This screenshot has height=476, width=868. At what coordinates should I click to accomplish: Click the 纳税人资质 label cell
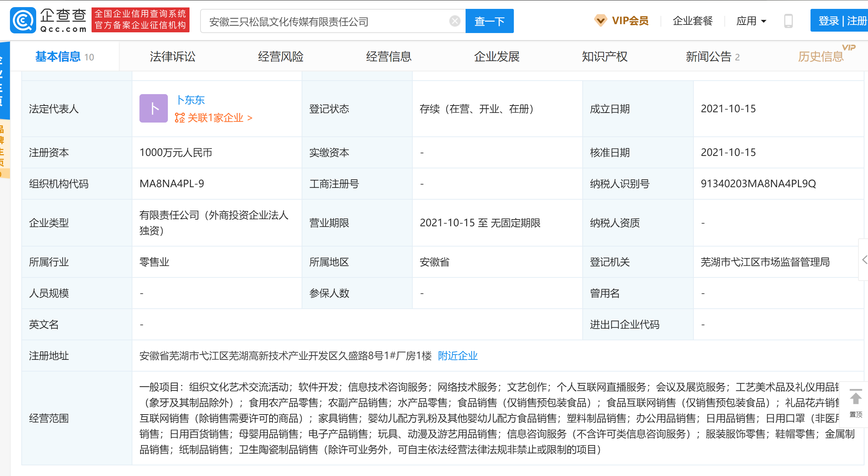[x=638, y=223]
